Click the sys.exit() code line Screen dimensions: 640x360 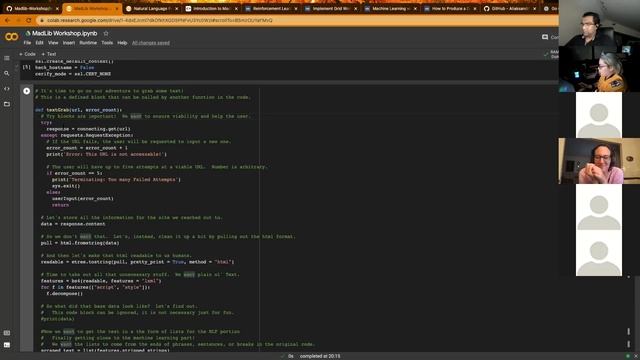pyautogui.click(x=66, y=186)
